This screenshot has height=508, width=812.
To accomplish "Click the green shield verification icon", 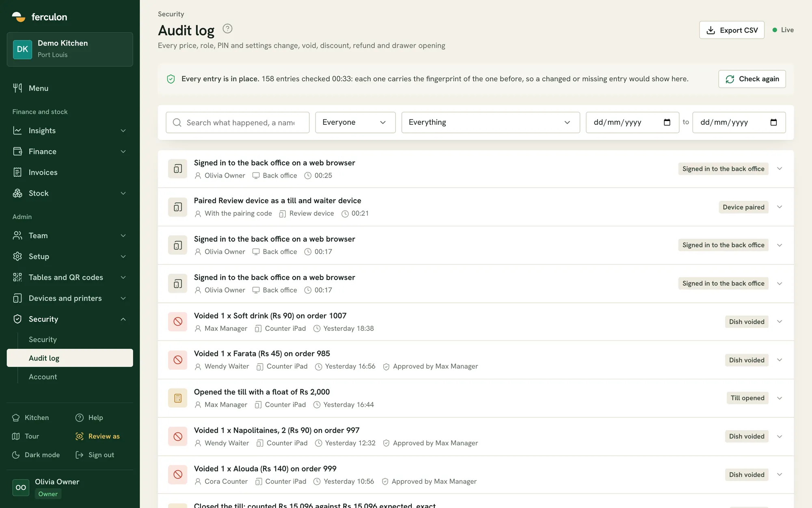I will [x=171, y=79].
